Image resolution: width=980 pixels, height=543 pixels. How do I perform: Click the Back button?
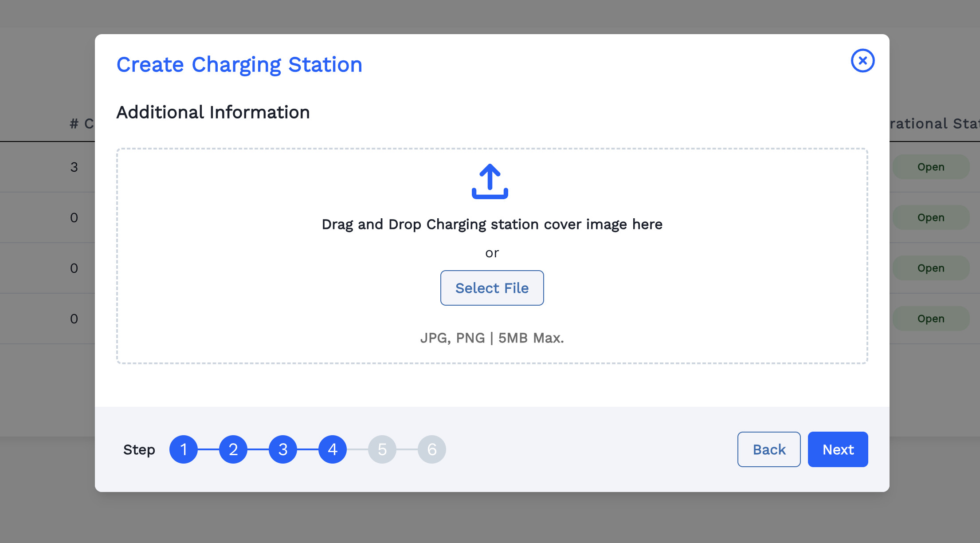tap(769, 449)
